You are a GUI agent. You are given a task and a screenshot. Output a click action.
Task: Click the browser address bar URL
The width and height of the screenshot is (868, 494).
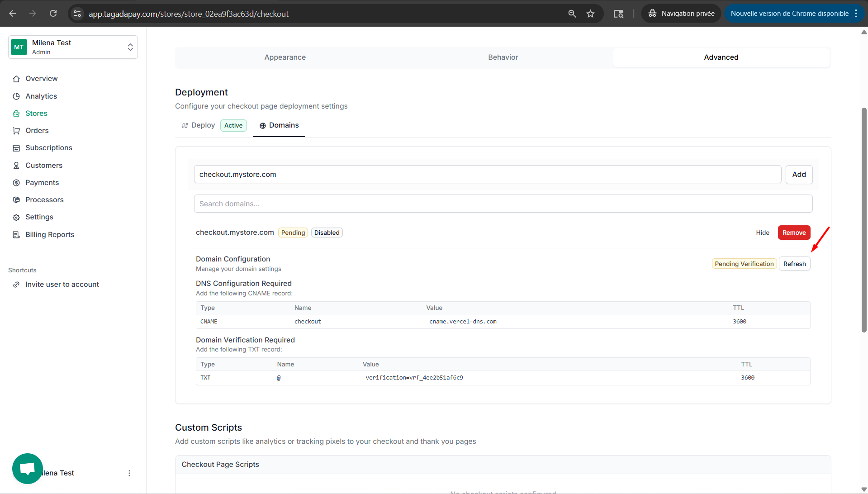point(189,14)
